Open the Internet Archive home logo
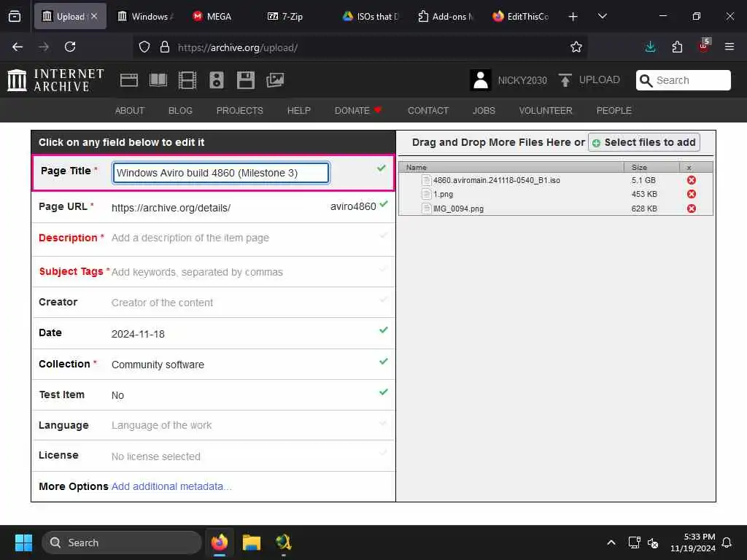Viewport: 747px width, 560px height. point(55,80)
